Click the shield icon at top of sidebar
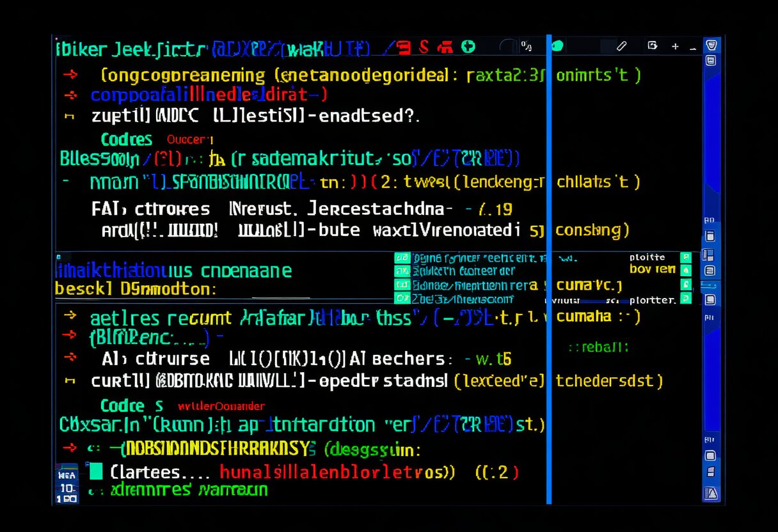778x532 pixels. pyautogui.click(x=710, y=45)
